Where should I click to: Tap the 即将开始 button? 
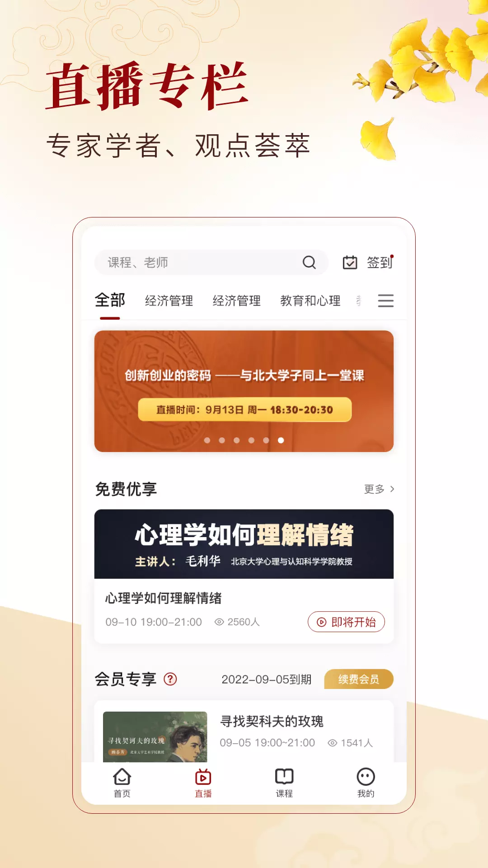[x=346, y=622]
